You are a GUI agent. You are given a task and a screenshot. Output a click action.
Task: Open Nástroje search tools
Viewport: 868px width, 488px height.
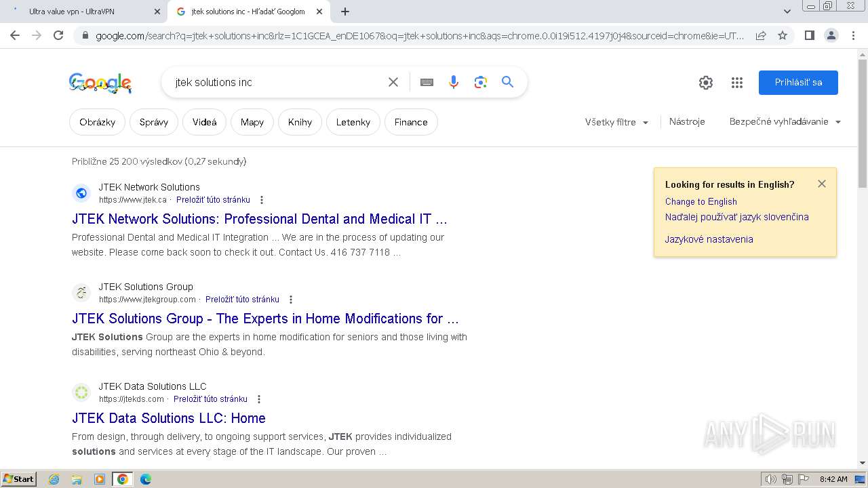coord(687,122)
